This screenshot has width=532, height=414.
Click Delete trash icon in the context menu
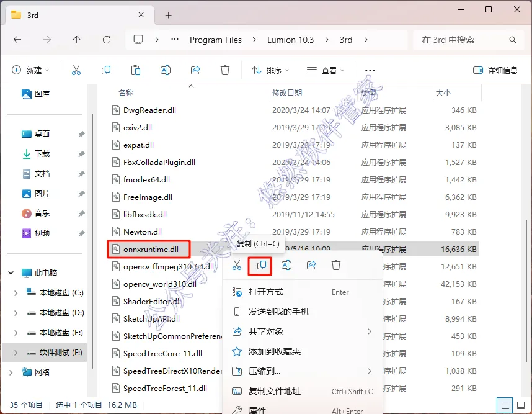click(336, 265)
